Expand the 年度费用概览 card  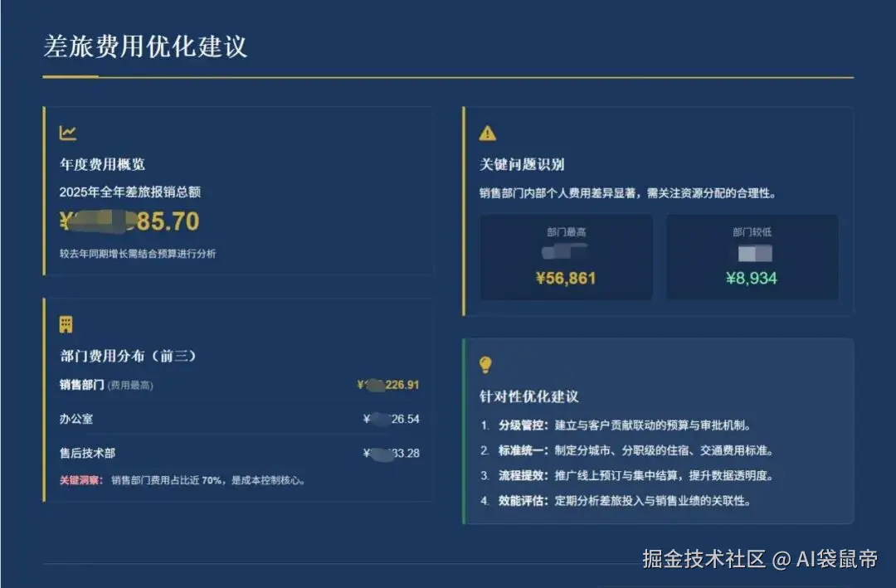coord(239,195)
